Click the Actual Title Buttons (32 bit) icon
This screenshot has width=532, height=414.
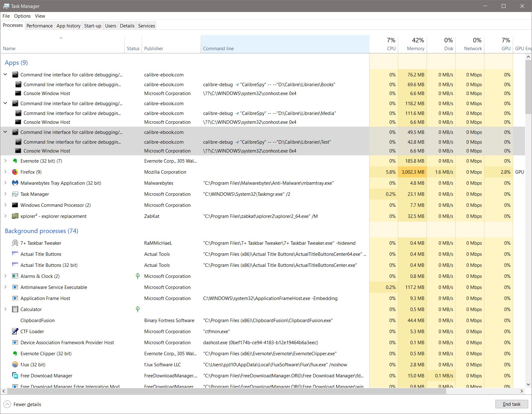coord(15,265)
